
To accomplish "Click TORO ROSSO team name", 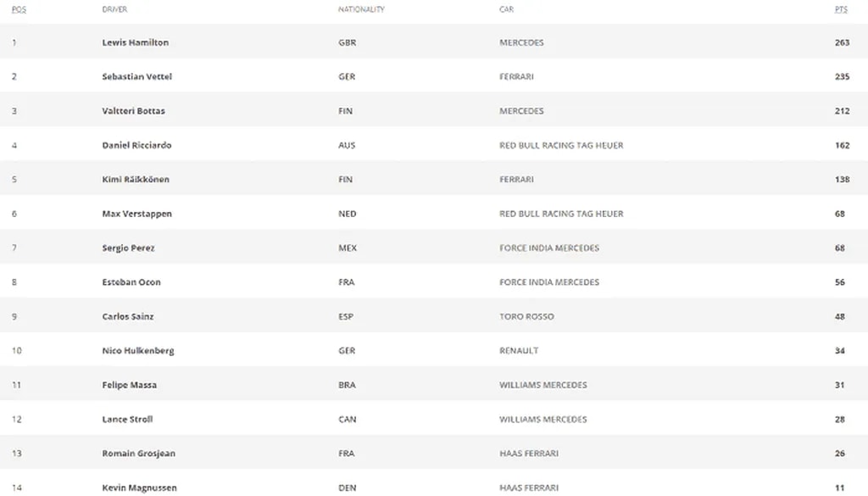I will click(x=526, y=316).
